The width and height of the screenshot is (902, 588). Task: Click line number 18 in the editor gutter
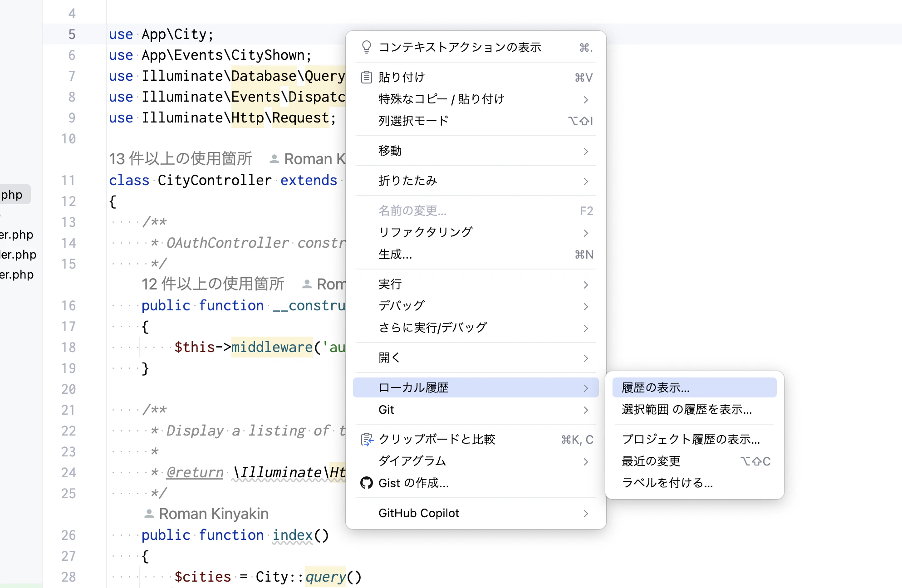pos(69,347)
